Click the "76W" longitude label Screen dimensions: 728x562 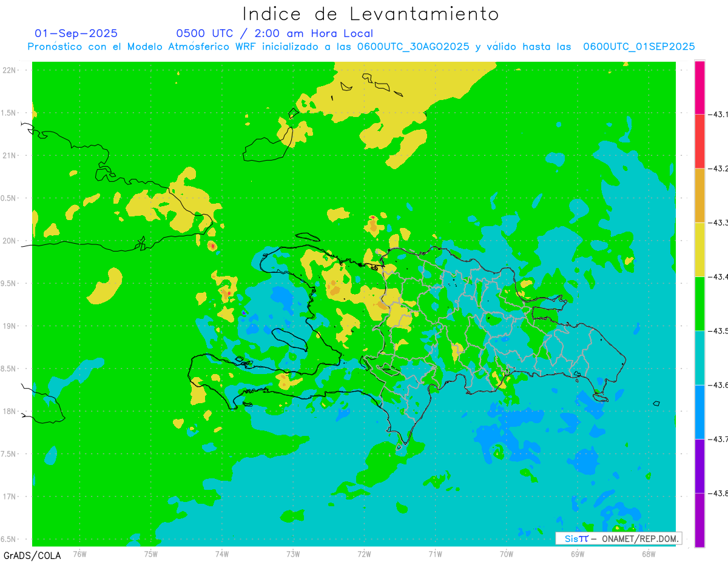tap(79, 554)
